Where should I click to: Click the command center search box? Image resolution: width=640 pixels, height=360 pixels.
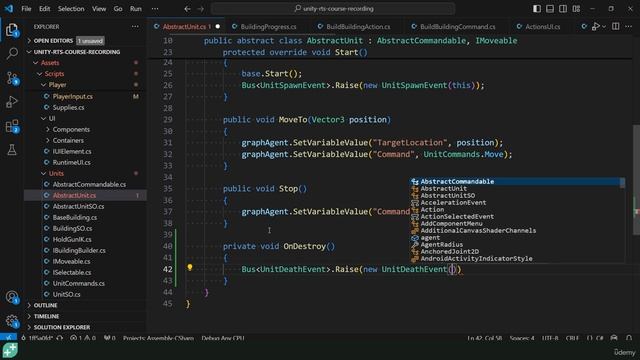point(333,9)
